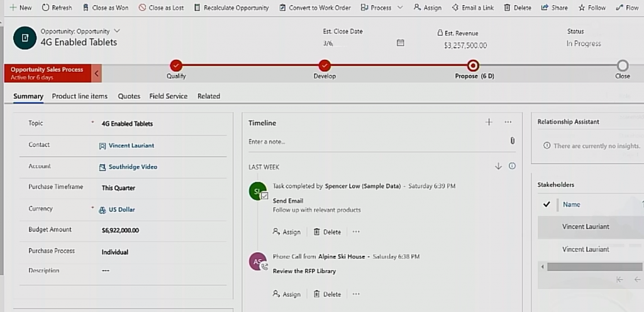This screenshot has height=312, width=644.
Task: Attach a file using the paperclip icon
Action: pos(512,141)
